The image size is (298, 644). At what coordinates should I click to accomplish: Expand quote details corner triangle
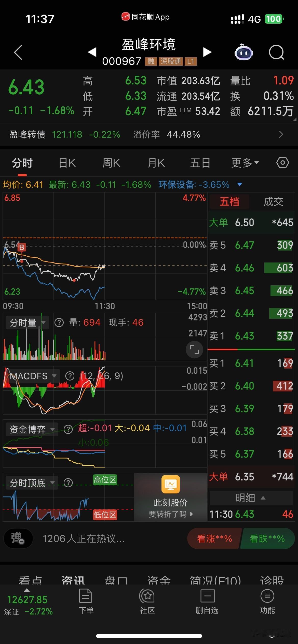coord(294,119)
